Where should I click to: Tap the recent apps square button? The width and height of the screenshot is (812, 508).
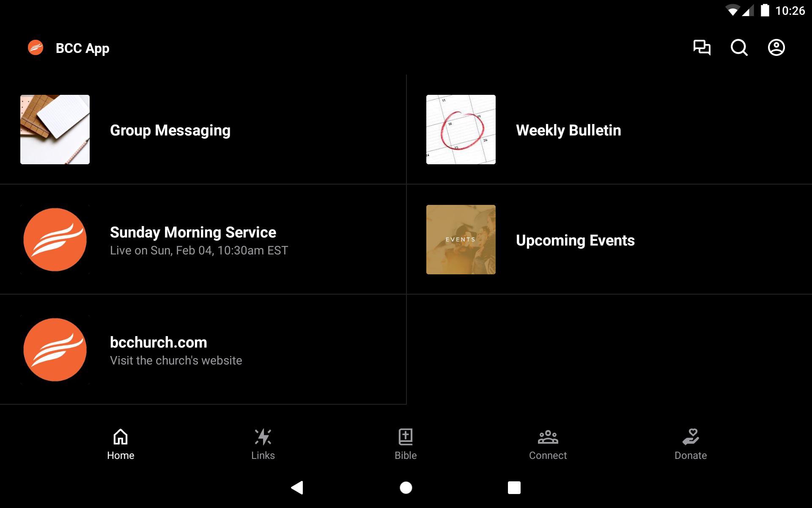[514, 488]
